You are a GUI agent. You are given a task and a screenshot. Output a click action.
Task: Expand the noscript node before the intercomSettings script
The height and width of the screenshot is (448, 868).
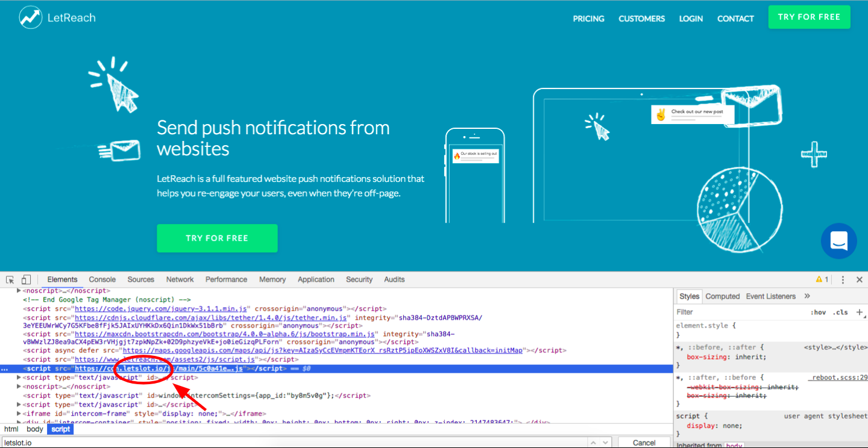point(19,387)
